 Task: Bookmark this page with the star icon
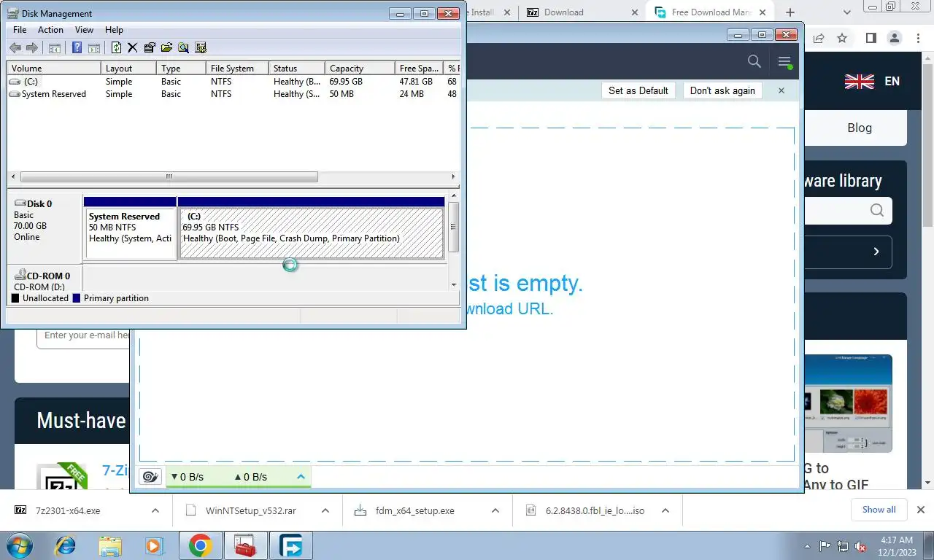(842, 38)
